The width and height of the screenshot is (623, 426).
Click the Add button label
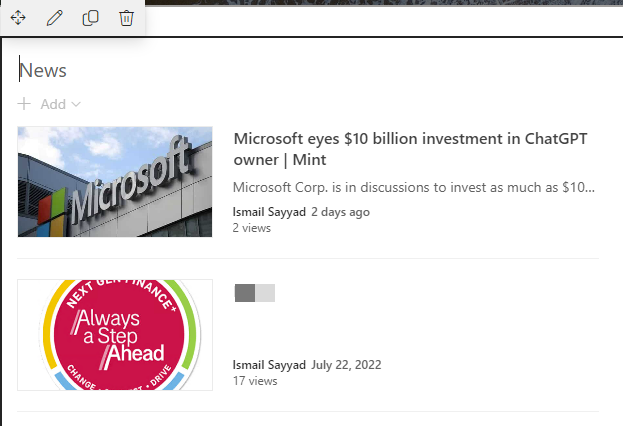coord(53,104)
